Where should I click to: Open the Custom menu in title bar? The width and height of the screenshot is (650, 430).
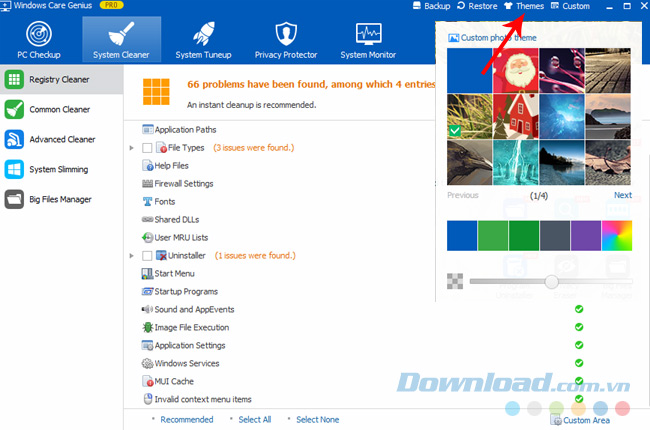[570, 6]
